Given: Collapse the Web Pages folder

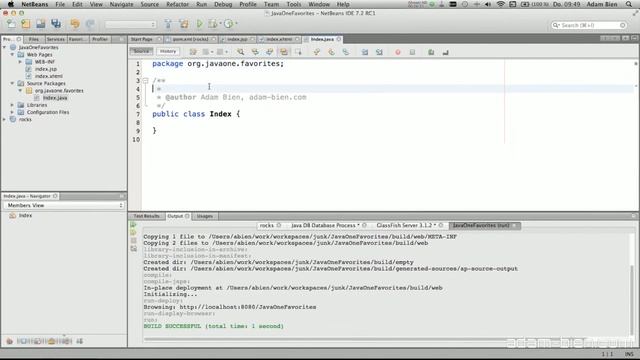Looking at the screenshot, I should pos(12,54).
